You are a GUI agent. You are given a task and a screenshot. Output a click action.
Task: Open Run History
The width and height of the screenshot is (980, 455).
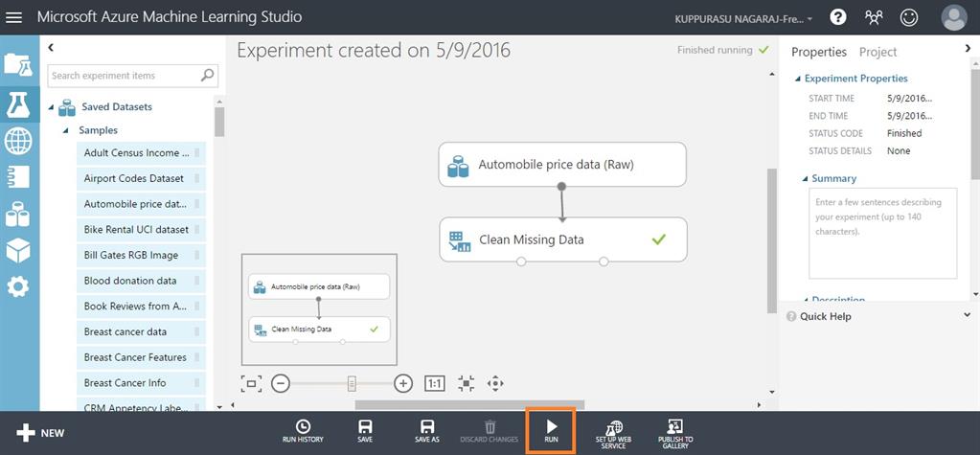point(303,431)
